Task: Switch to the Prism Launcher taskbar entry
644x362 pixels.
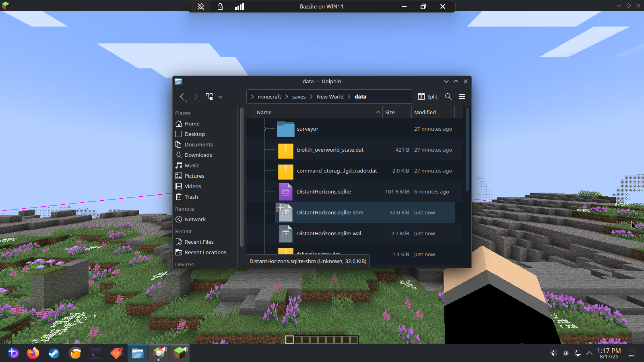Action: tap(159, 353)
